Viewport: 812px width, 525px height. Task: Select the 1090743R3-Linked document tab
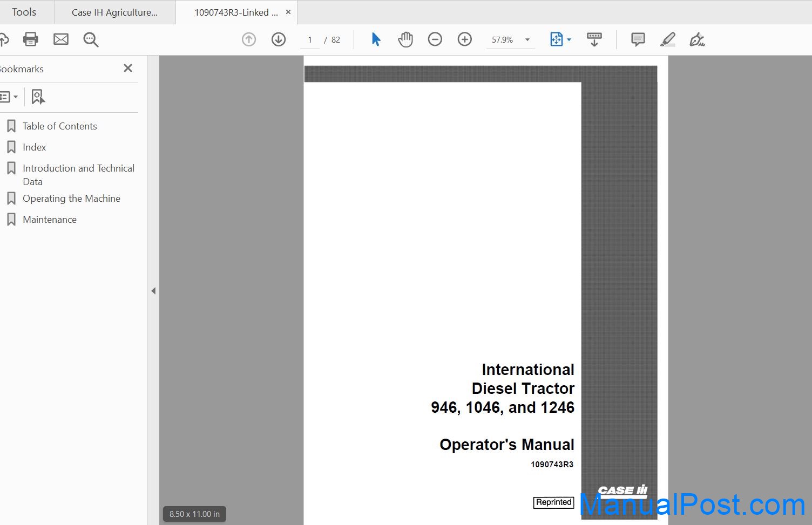(x=236, y=12)
